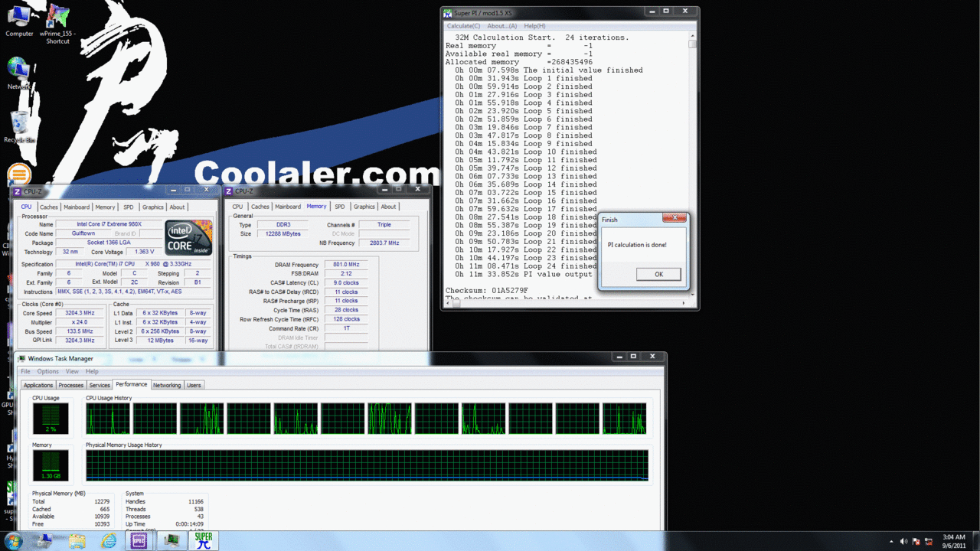Open the Options menu in Task Manager
Image resolution: width=980 pixels, height=551 pixels.
coord(47,371)
